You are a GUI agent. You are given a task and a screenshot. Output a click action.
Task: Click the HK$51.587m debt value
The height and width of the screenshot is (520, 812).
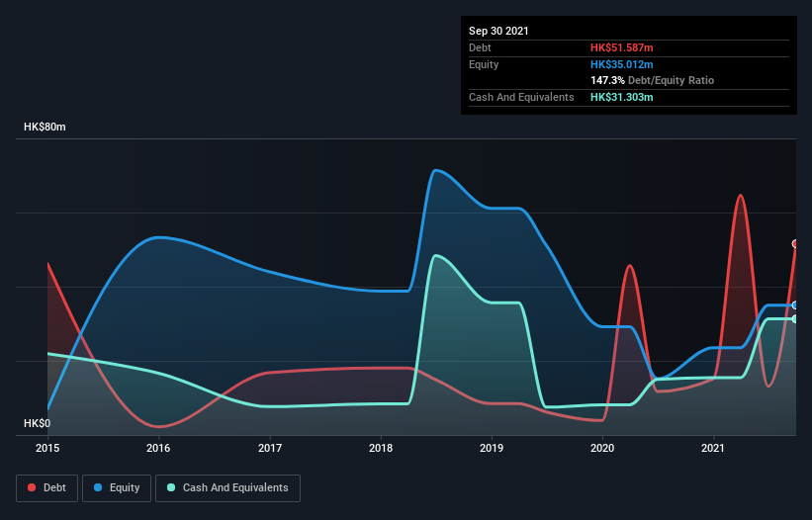[x=621, y=48]
